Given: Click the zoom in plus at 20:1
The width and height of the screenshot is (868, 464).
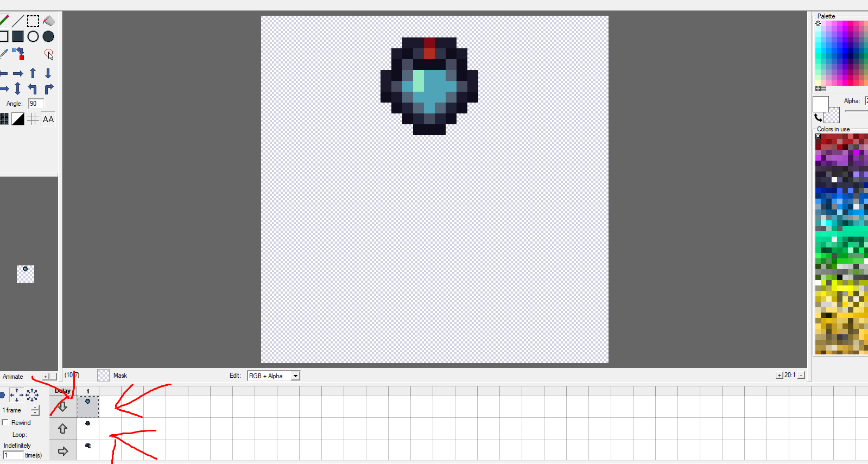Looking at the screenshot, I should click(x=780, y=375).
